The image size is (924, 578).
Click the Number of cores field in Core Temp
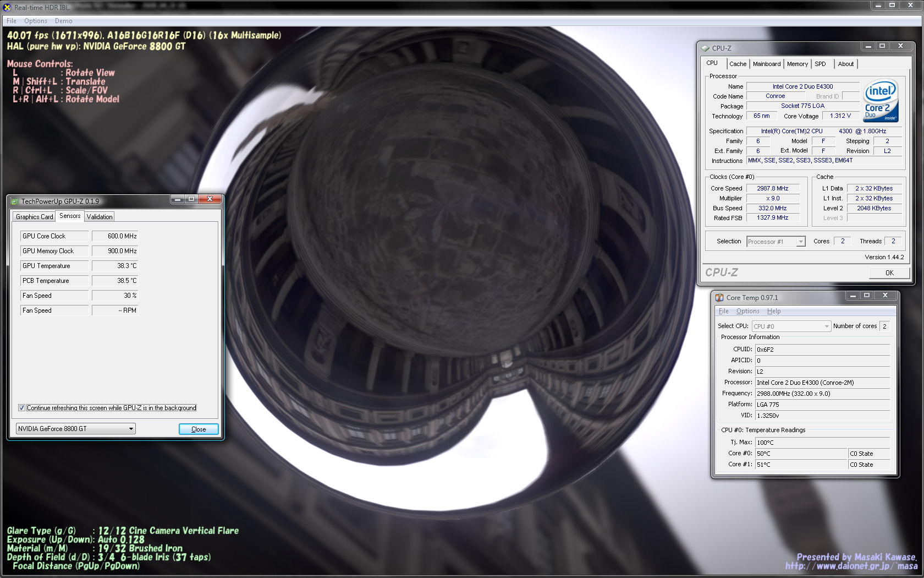(x=884, y=326)
